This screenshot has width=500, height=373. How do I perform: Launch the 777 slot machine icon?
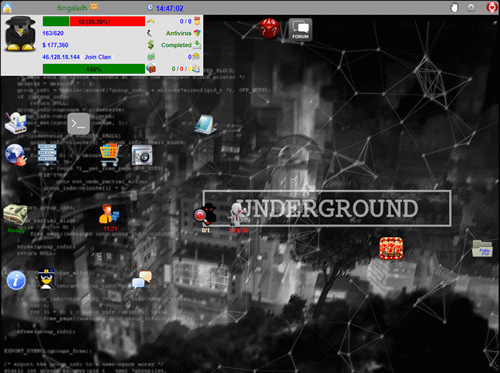[391, 248]
